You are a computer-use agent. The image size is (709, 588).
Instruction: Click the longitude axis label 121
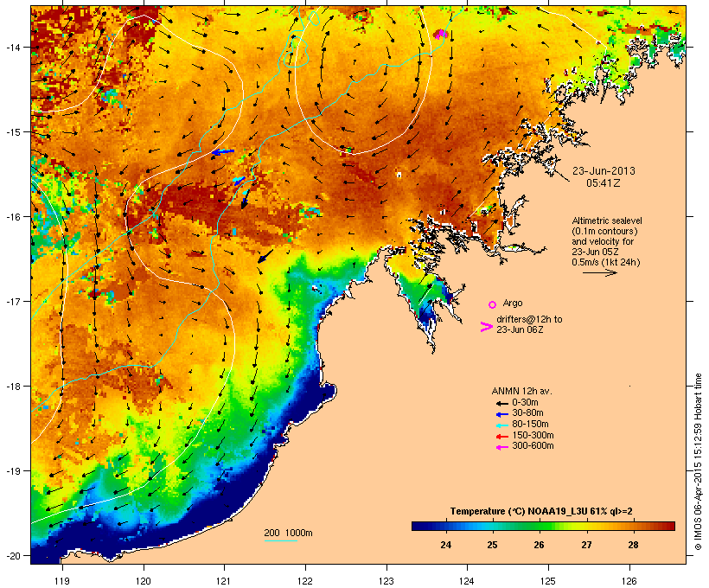pyautogui.click(x=224, y=581)
